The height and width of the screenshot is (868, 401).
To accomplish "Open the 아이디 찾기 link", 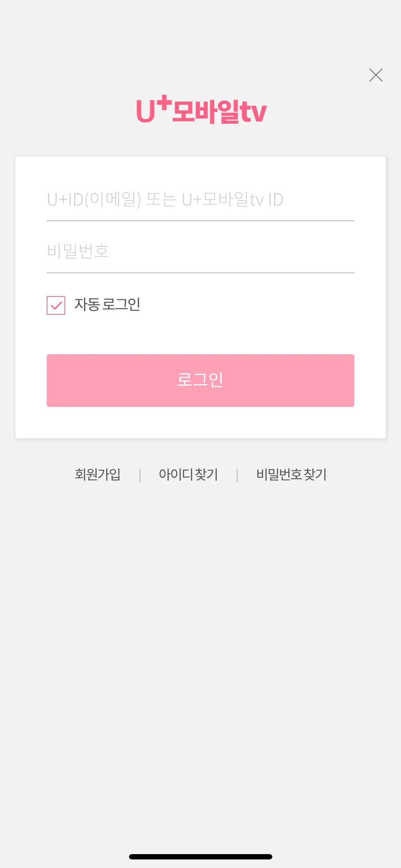I will (x=188, y=474).
